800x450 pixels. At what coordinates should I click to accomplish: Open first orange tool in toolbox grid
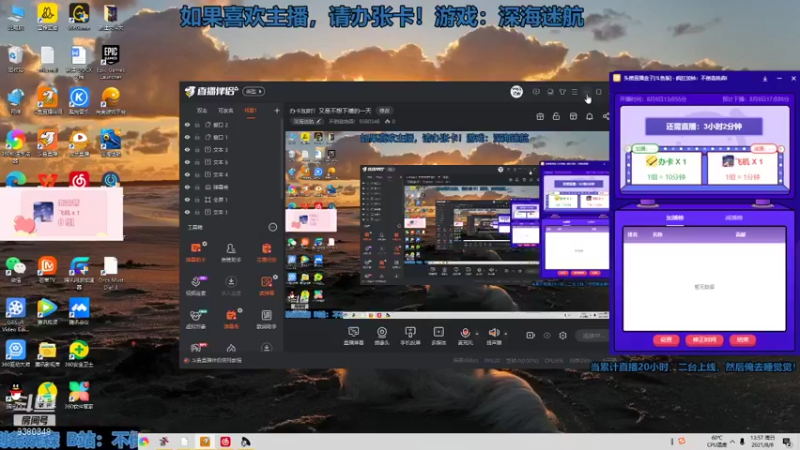(195, 252)
